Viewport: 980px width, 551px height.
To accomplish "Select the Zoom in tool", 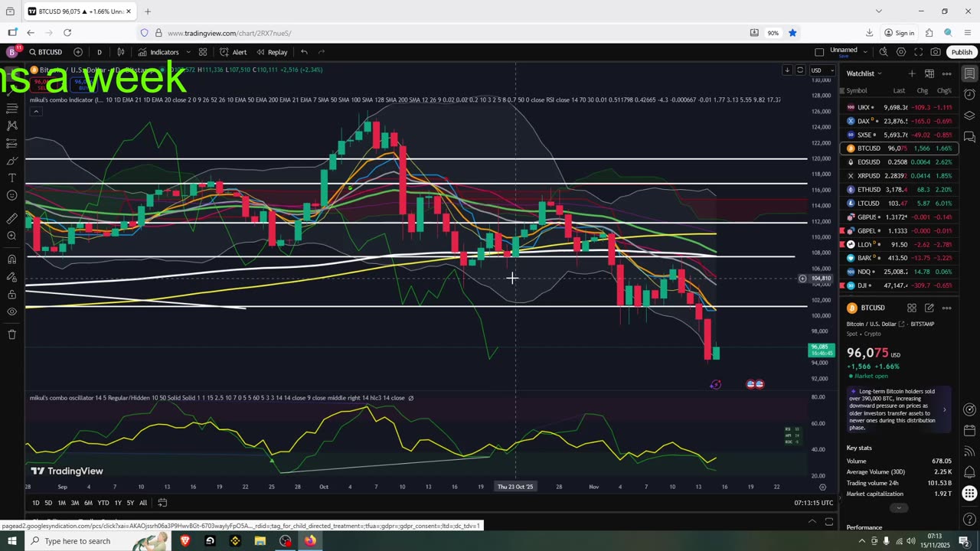I will tap(11, 236).
